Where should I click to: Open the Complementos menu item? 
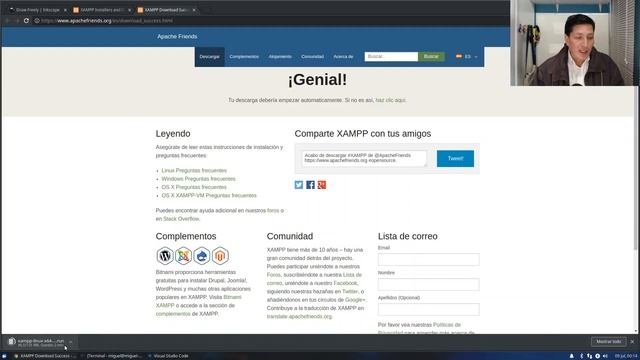tap(244, 57)
